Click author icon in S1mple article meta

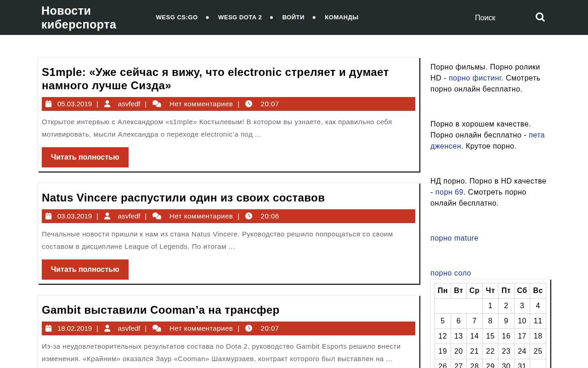click(107, 104)
